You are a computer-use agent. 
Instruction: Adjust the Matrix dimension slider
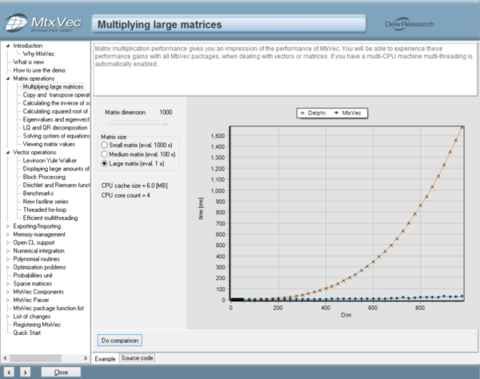(138, 123)
